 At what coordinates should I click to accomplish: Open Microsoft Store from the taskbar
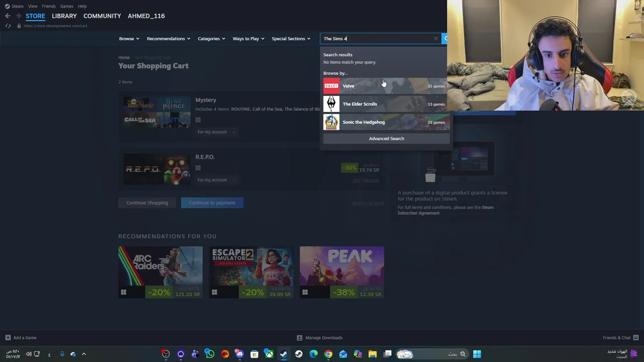254,354
